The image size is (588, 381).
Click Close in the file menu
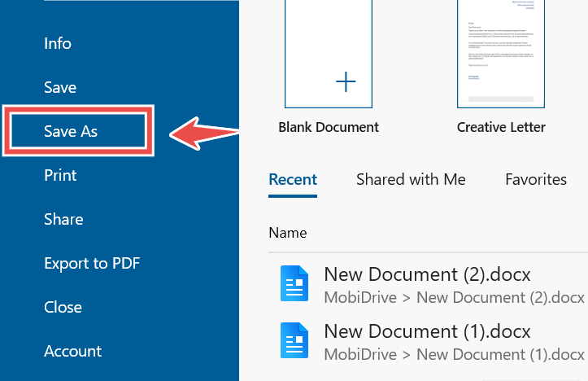point(63,307)
